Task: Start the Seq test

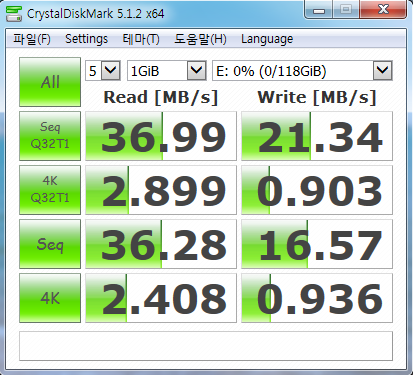Action: pos(50,244)
